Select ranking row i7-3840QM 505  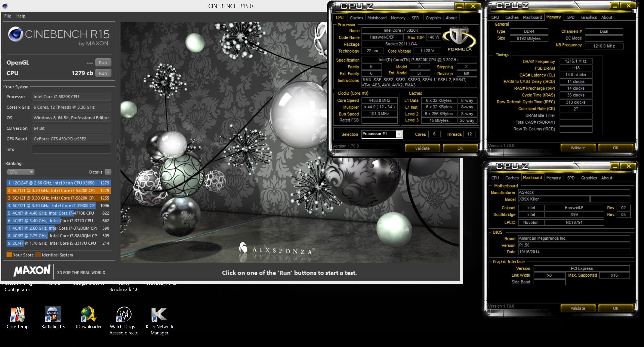(59, 236)
